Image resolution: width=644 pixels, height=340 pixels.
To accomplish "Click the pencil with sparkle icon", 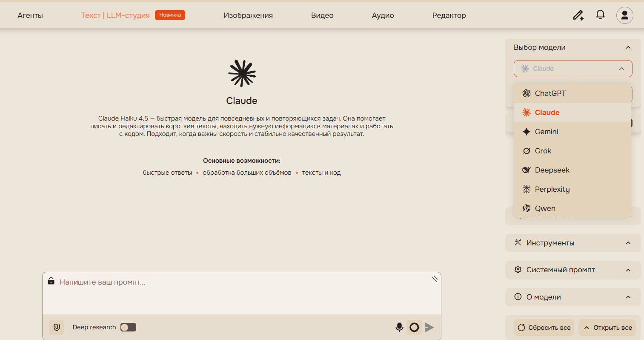I will 578,15.
